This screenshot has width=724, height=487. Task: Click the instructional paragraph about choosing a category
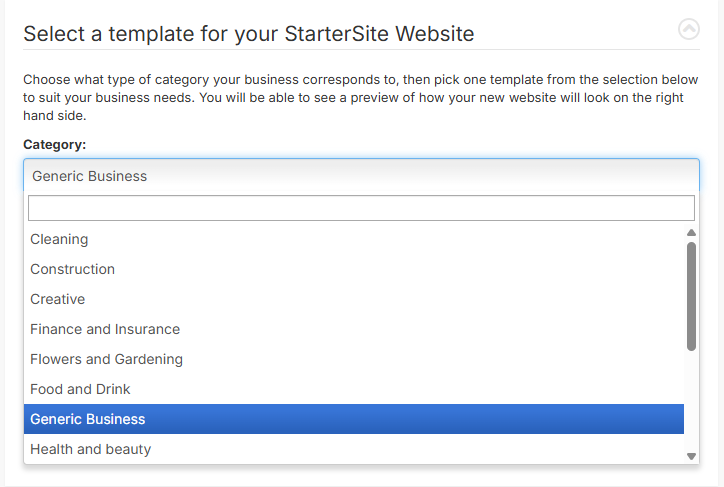click(x=361, y=97)
